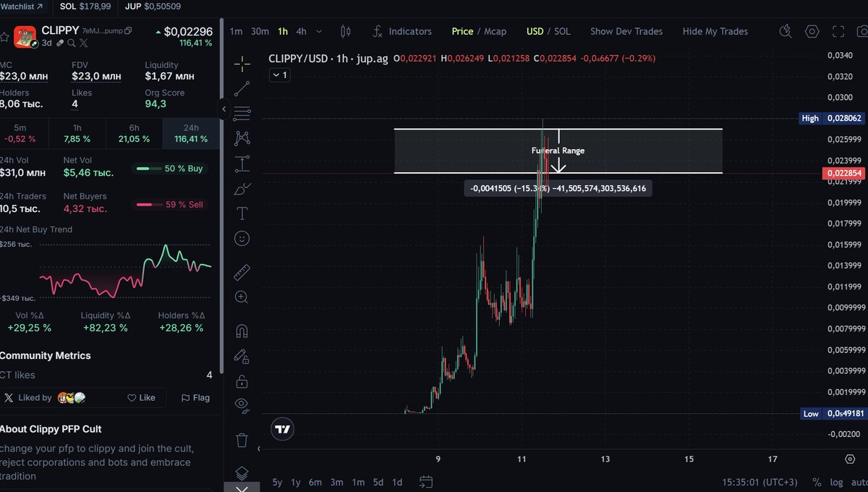
Task: Click the Liked by avatars
Action: point(72,397)
